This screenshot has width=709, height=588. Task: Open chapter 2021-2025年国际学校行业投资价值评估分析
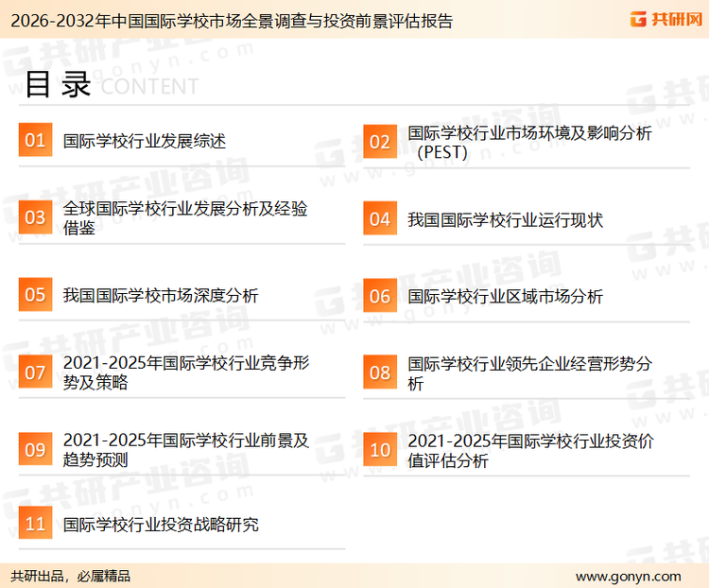pyautogui.click(x=530, y=451)
